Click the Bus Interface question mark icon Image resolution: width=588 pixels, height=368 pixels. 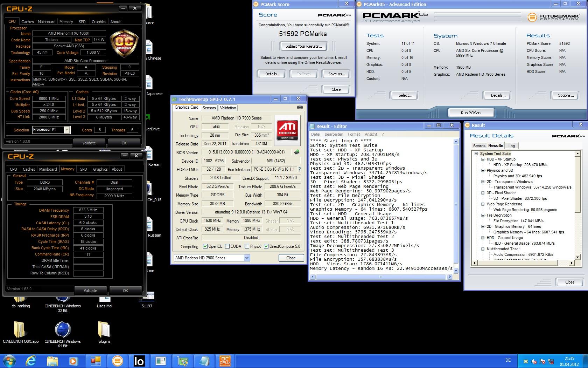coord(299,169)
